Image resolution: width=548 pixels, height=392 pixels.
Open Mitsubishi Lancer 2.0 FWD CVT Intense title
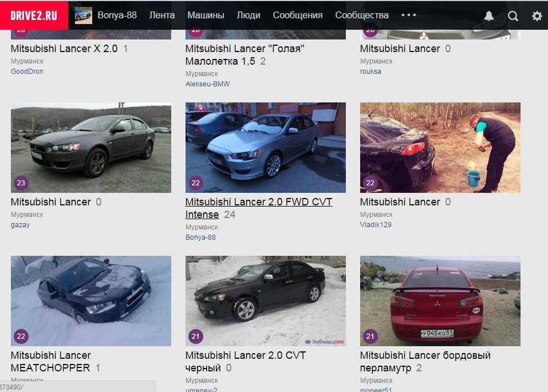[259, 208]
